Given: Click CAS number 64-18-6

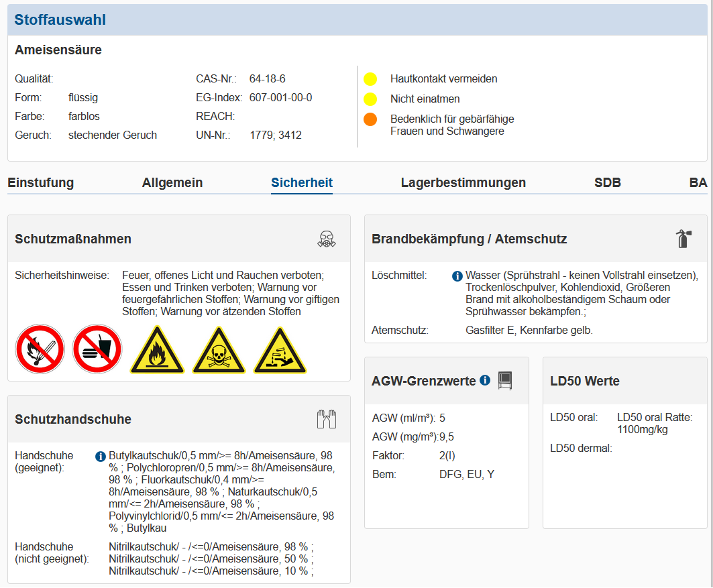Looking at the screenshot, I should pos(268,79).
